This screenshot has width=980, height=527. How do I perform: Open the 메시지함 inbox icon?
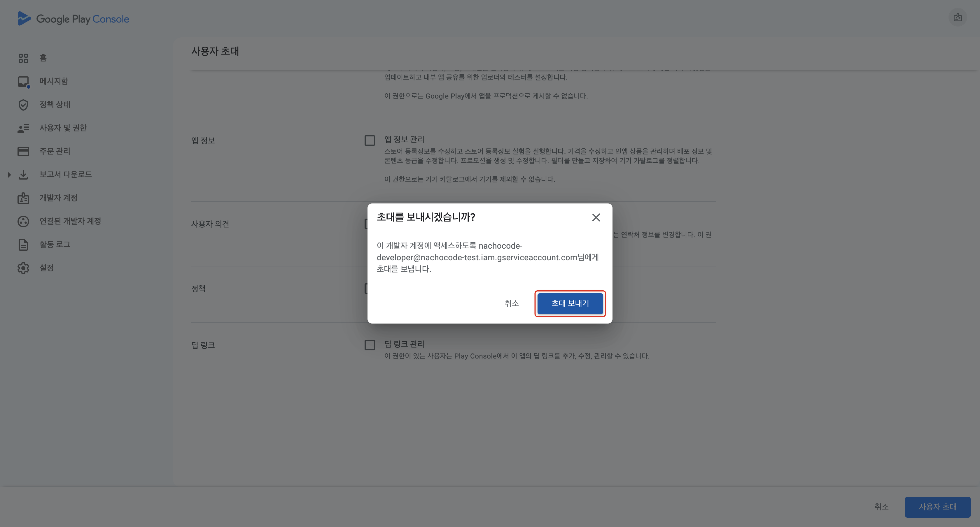point(23,81)
